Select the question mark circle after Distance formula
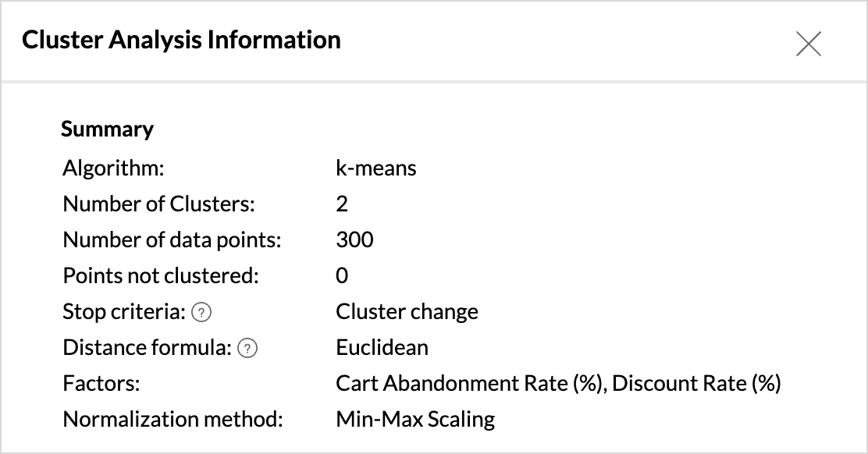Image resolution: width=868 pixels, height=454 pixels. coord(247,348)
